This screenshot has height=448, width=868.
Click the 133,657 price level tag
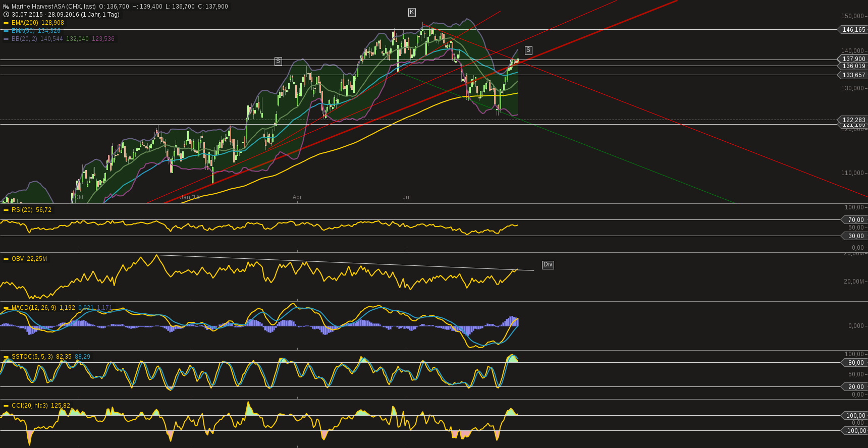pos(853,75)
